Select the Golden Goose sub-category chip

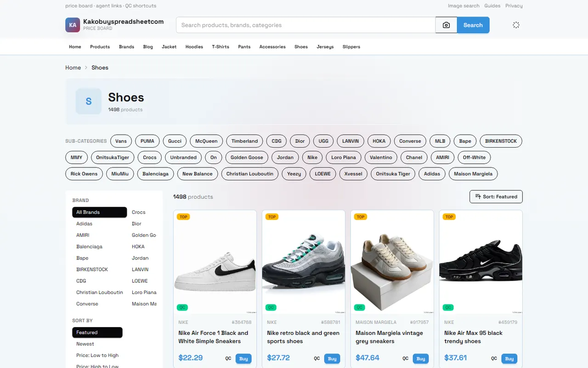[247, 157]
